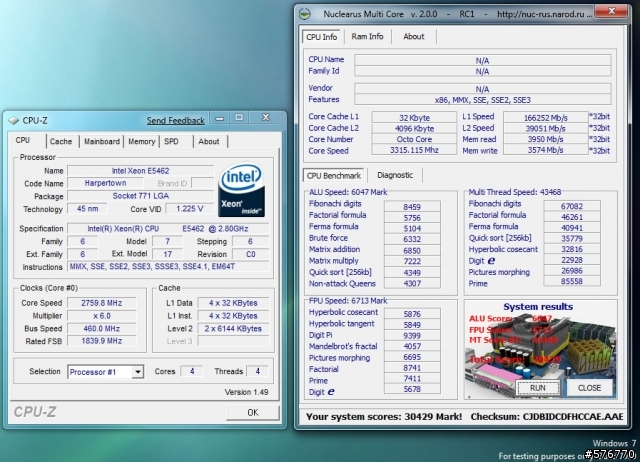Click the FPU Factorial score 8741
Viewport: 640px width, 462px height.
point(412,368)
